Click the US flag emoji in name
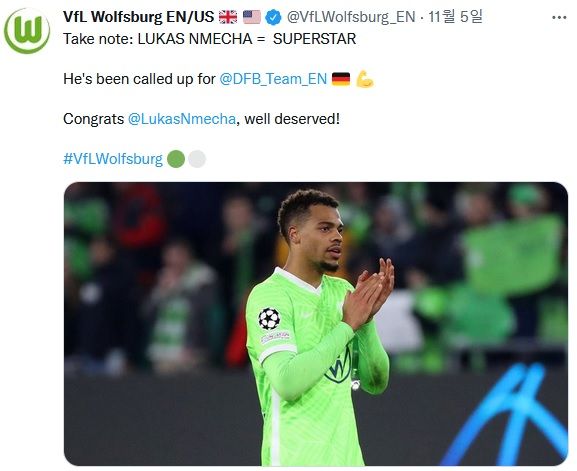The height and width of the screenshot is (471, 577). [x=252, y=17]
